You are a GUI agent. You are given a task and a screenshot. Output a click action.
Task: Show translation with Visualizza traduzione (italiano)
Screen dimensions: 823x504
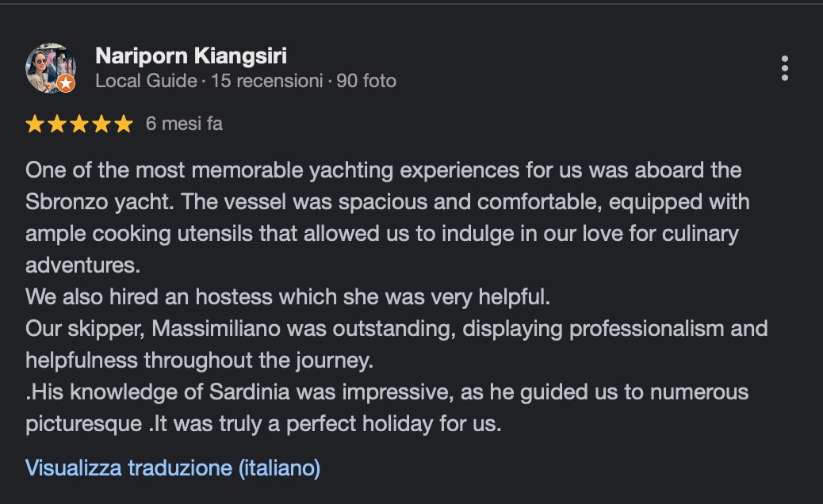click(173, 468)
